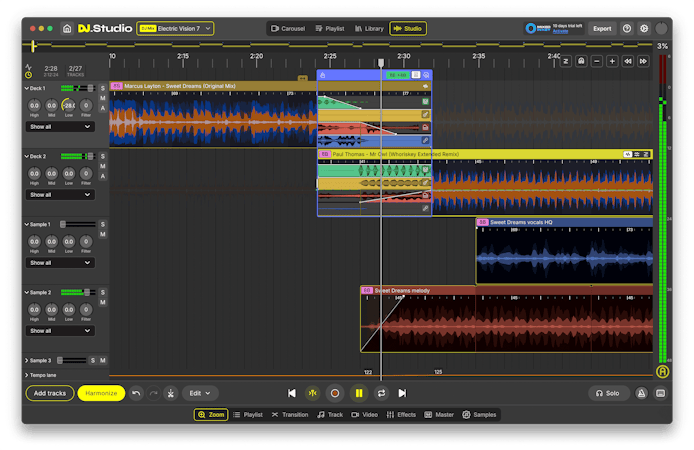The image size is (694, 450).
Task: Click the automix circle A icon
Action: (663, 371)
